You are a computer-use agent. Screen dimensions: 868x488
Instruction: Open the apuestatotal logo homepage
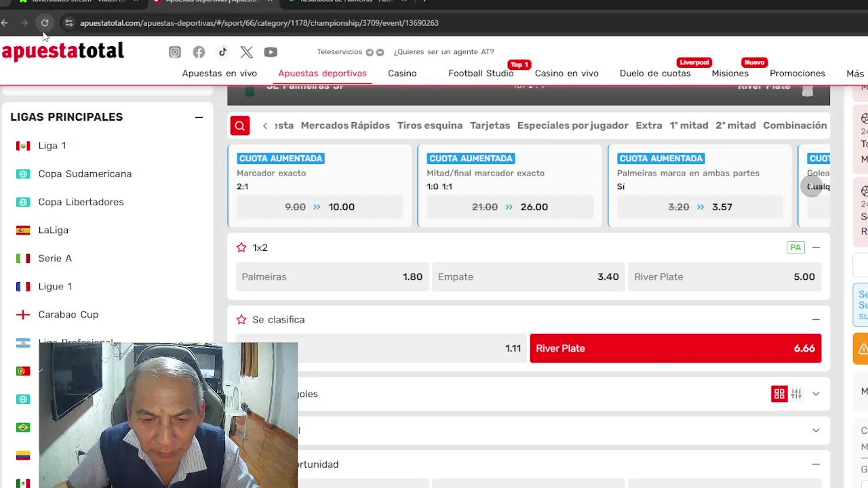coord(63,52)
